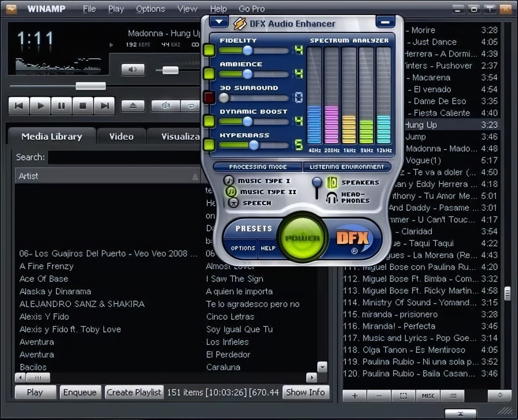Click the volume speaker icon near the track info
The image size is (518, 420).
click(x=133, y=69)
